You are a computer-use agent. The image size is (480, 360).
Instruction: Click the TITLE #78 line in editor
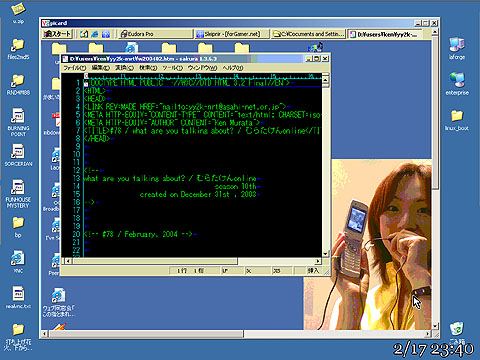tap(202, 131)
